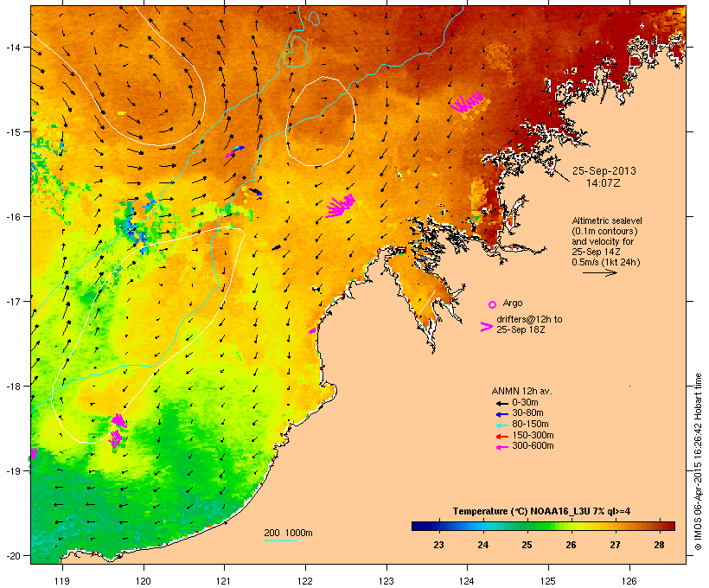Click the latitude axis label "-17"
The width and height of the screenshot is (709, 588).
[12, 301]
